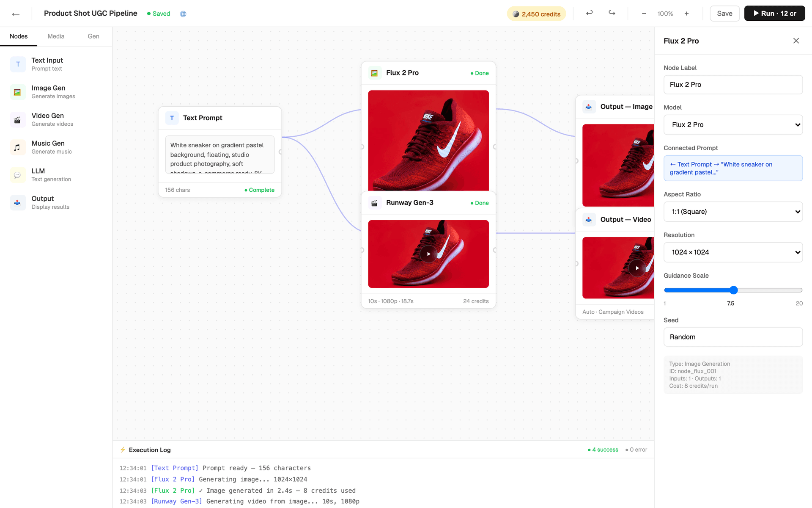Viewport: 812px width, 508px height.
Task: Switch to the Gen tab
Action: [x=93, y=36]
